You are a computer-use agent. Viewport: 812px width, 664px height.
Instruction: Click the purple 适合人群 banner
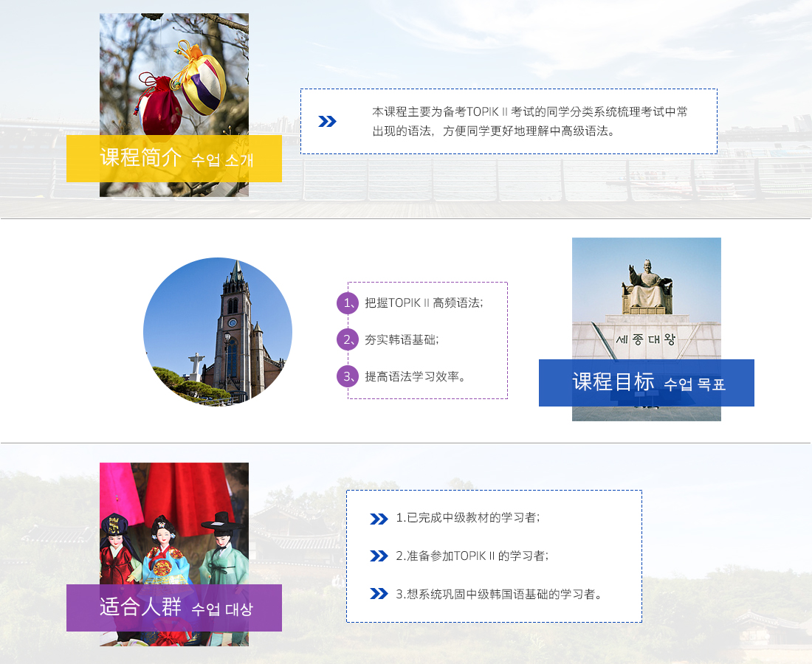(x=174, y=608)
